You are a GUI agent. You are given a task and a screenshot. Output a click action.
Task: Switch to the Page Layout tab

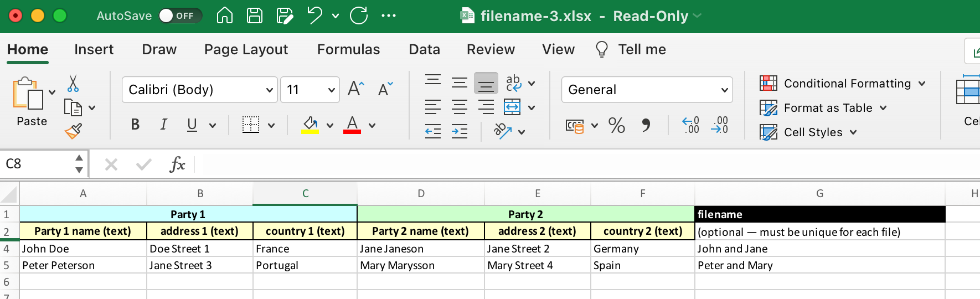pyautogui.click(x=246, y=50)
